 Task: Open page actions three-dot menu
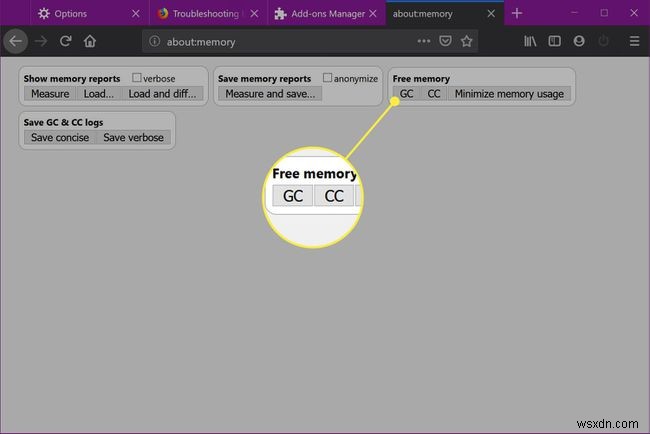pyautogui.click(x=424, y=41)
